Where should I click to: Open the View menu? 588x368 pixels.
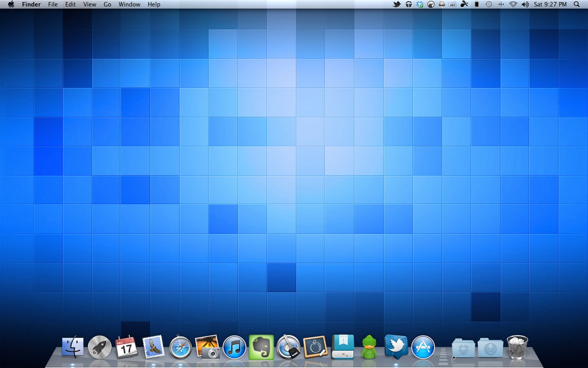[89, 4]
